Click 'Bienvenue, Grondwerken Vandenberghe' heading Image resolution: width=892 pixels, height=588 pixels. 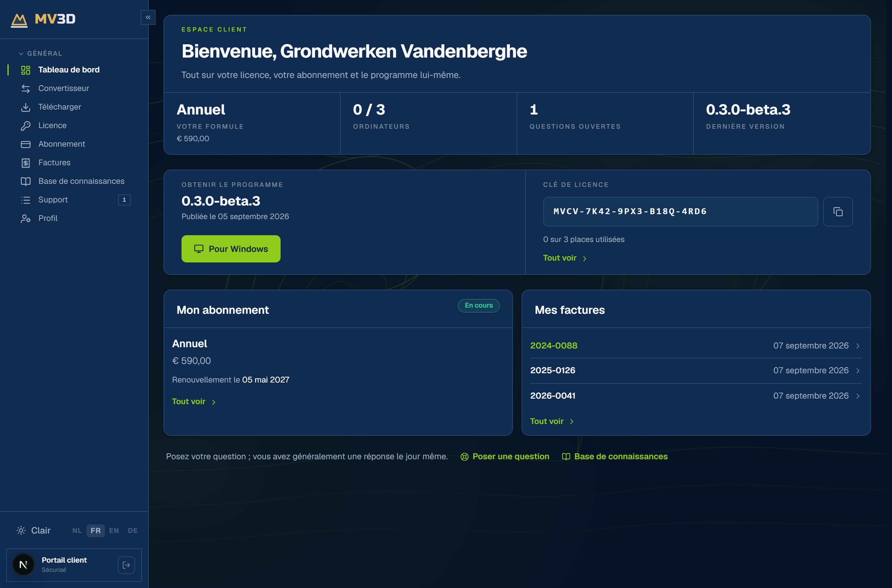point(354,51)
